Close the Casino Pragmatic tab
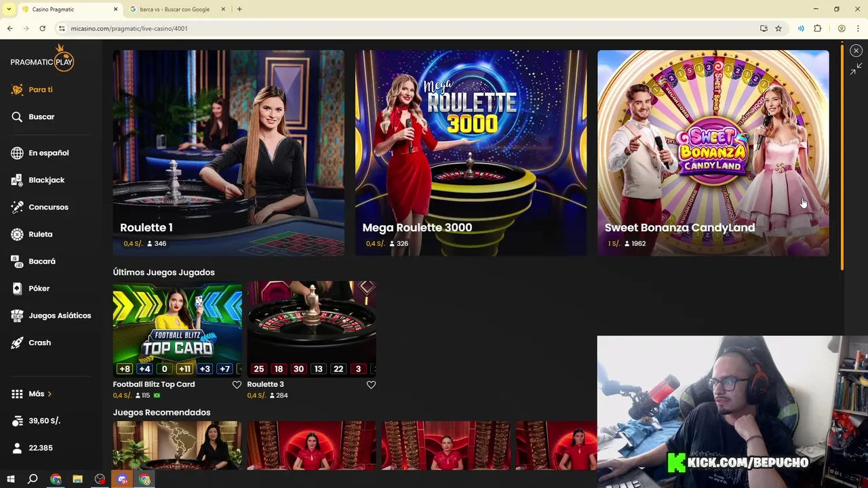 [x=115, y=9]
